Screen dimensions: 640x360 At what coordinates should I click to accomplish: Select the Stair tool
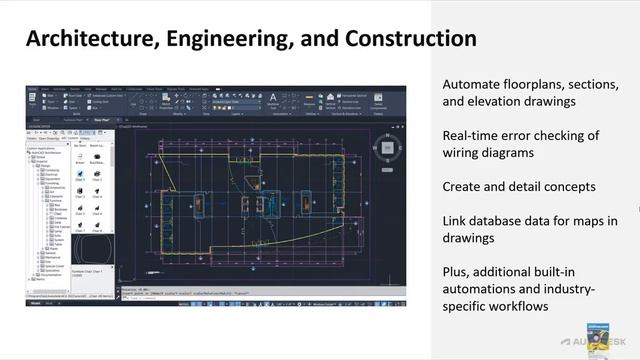pos(69,102)
